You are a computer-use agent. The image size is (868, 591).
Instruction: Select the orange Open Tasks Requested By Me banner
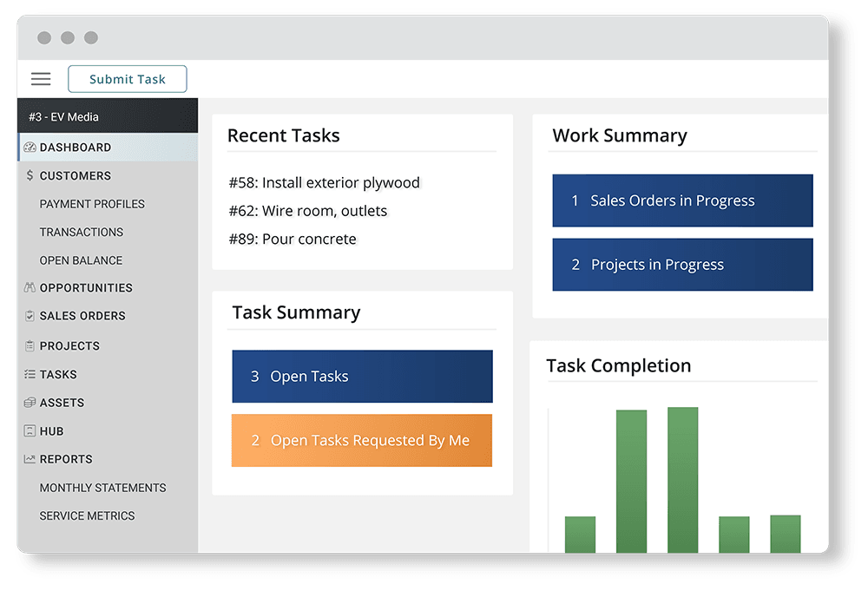[362, 441]
